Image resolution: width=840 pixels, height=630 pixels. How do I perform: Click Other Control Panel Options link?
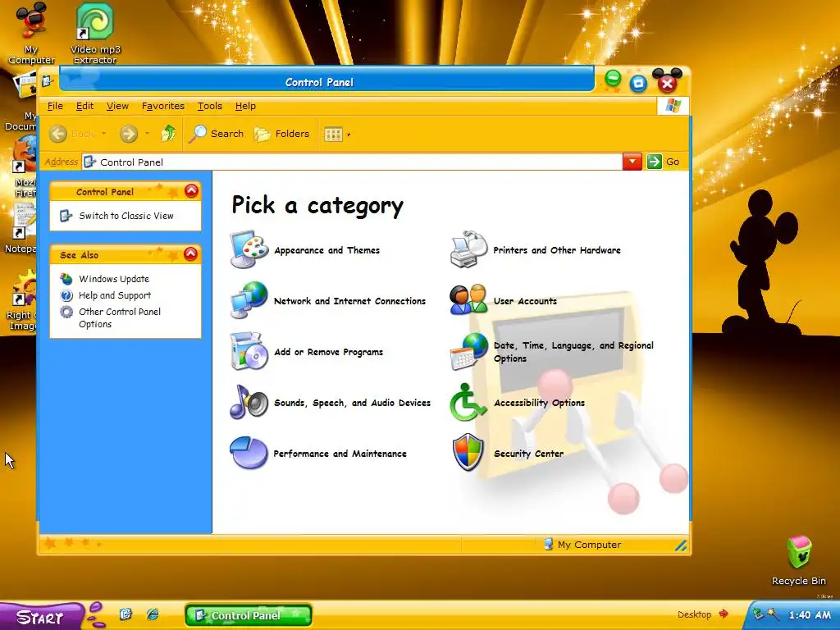click(x=120, y=317)
